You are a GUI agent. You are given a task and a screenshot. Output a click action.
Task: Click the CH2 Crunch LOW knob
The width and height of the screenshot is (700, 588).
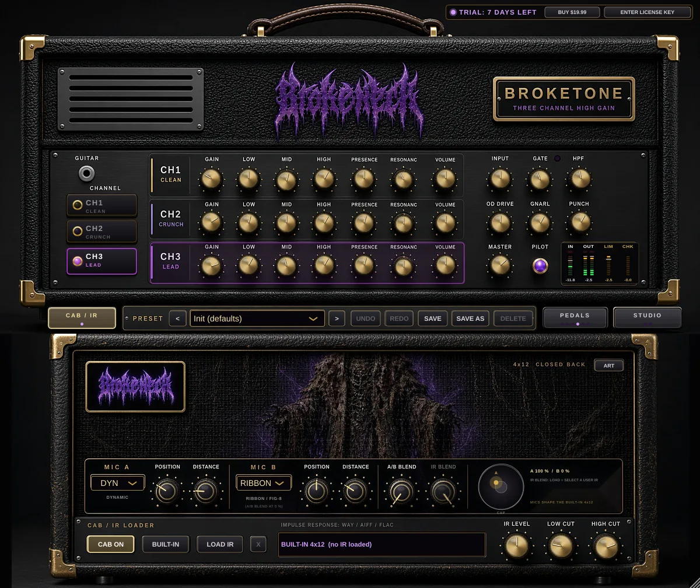pyautogui.click(x=249, y=223)
